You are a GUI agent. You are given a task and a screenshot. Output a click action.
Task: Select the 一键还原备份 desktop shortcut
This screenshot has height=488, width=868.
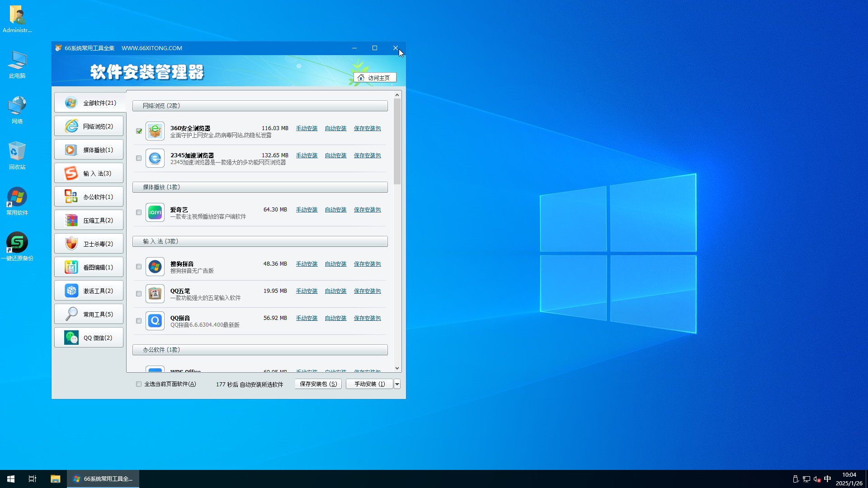click(17, 247)
